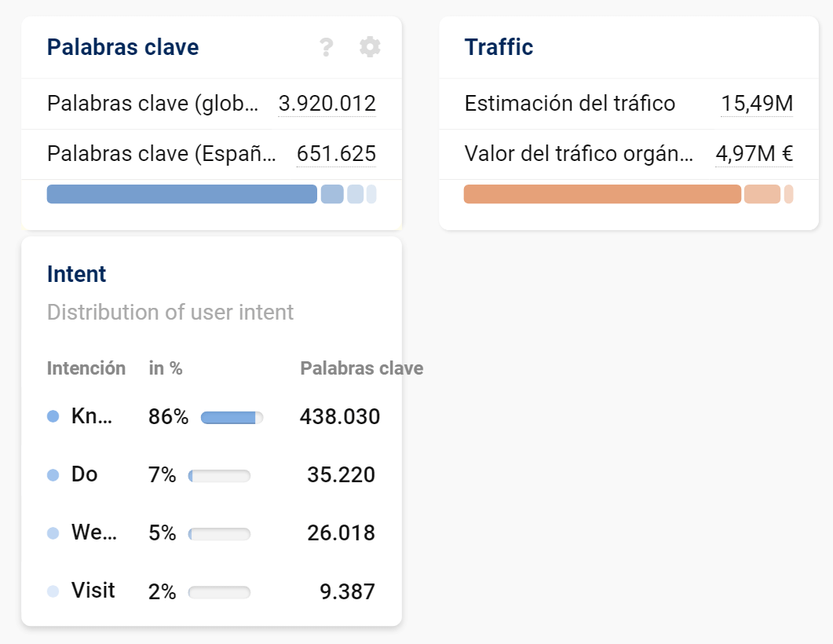
Task: Click the Website intent dot
Action: (x=53, y=533)
